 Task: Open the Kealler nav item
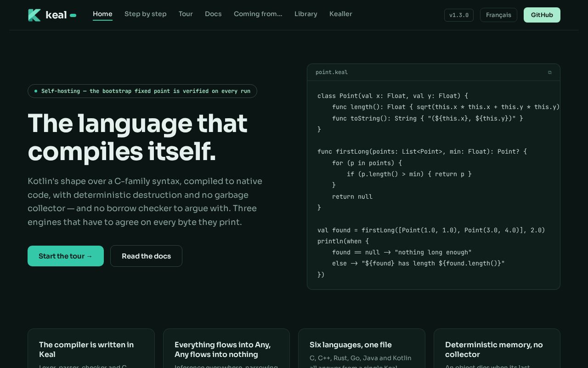coord(341,14)
